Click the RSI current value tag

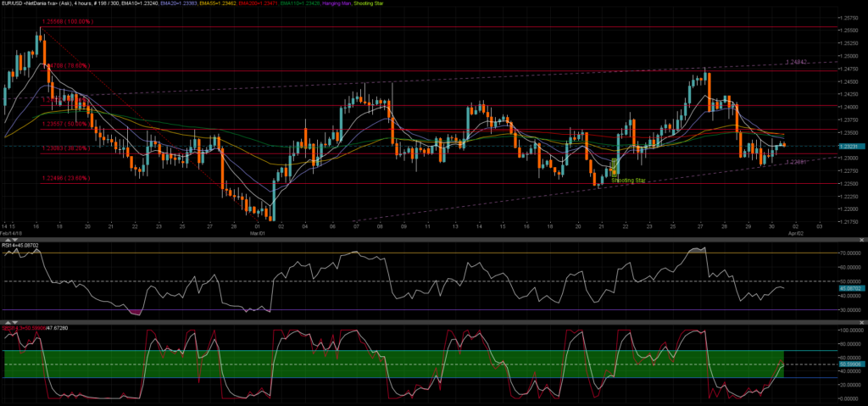[x=849, y=289]
